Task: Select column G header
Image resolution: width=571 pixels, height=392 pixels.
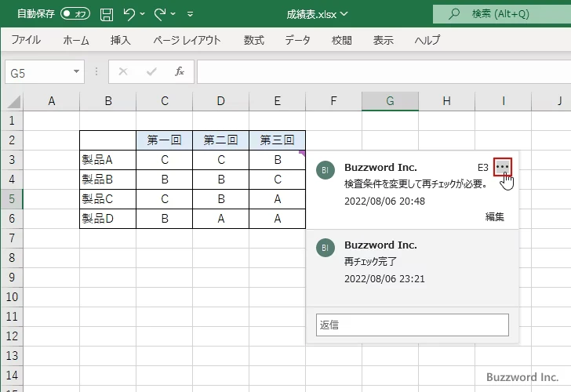Action: tap(390, 101)
